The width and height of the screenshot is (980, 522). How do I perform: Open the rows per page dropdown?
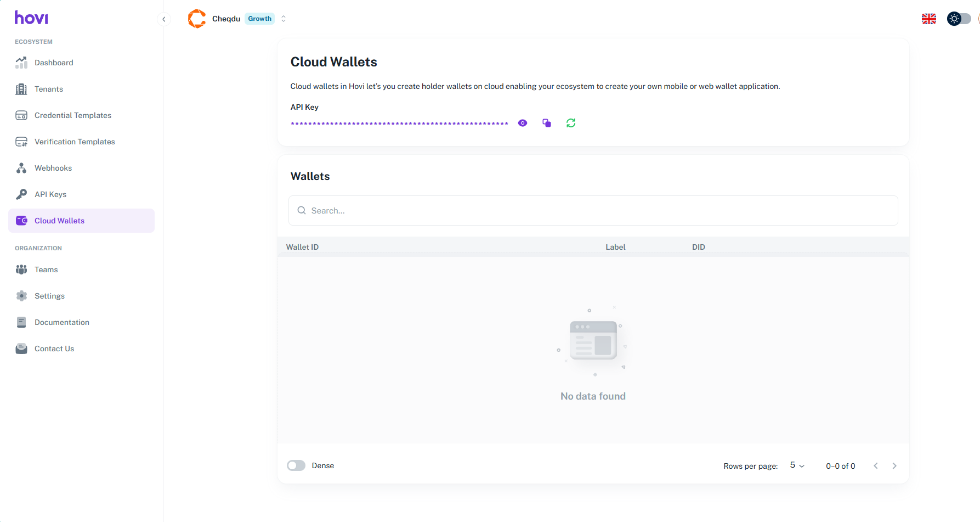tap(797, 465)
